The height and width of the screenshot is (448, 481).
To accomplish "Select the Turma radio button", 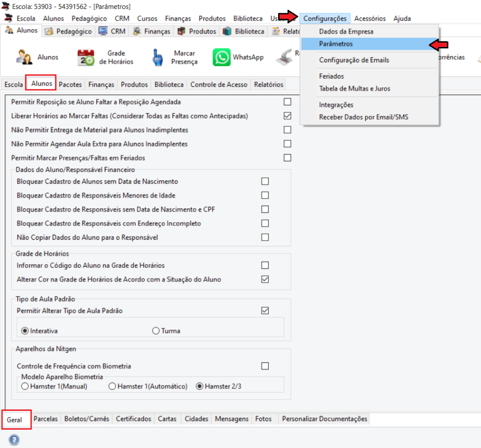I will [156, 330].
